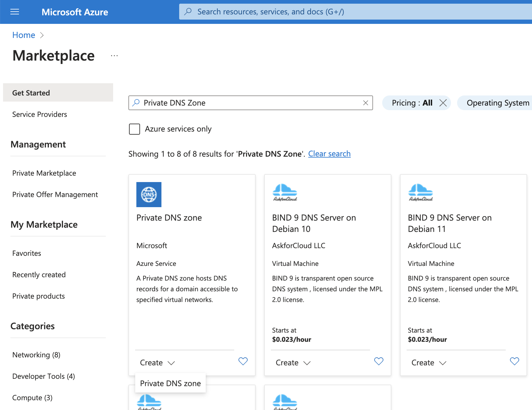Click the Clear search link

click(x=329, y=154)
